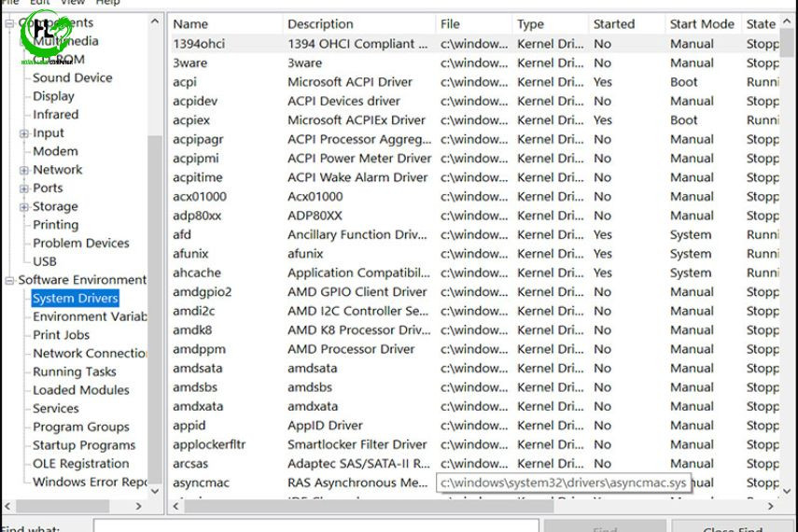Click the Close Find button
798x532 pixels.
pyautogui.click(x=733, y=527)
